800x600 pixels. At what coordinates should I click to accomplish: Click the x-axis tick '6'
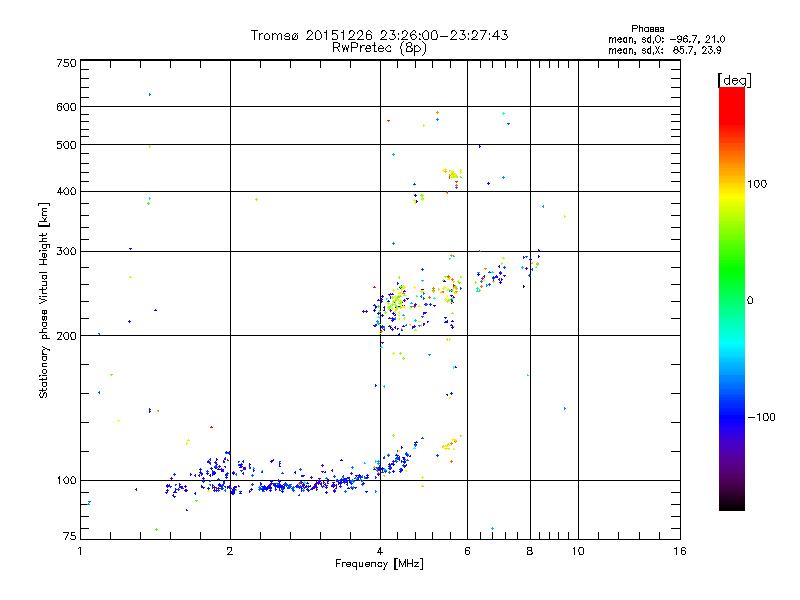point(467,551)
